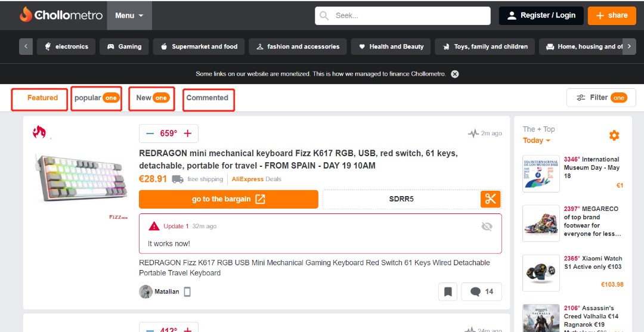
Task: Open the Xiaomi Watch S1 Active deal
Action: pos(593,263)
